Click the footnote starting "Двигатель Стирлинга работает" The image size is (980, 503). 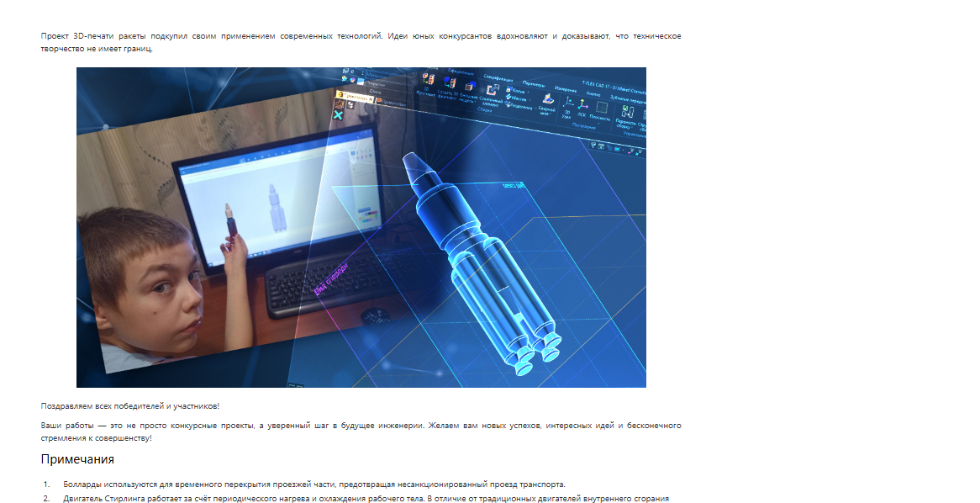366,499
